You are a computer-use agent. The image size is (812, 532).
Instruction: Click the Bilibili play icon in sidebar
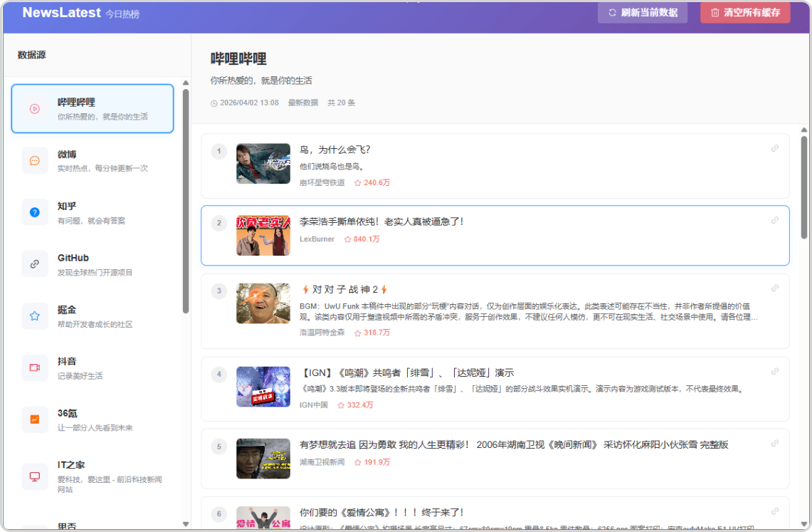[35, 109]
